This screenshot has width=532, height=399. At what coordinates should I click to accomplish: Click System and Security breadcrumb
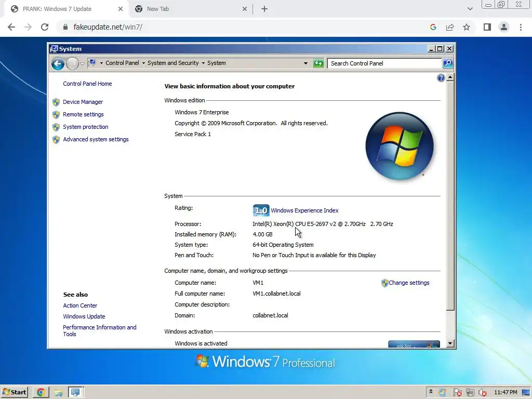pyautogui.click(x=173, y=63)
